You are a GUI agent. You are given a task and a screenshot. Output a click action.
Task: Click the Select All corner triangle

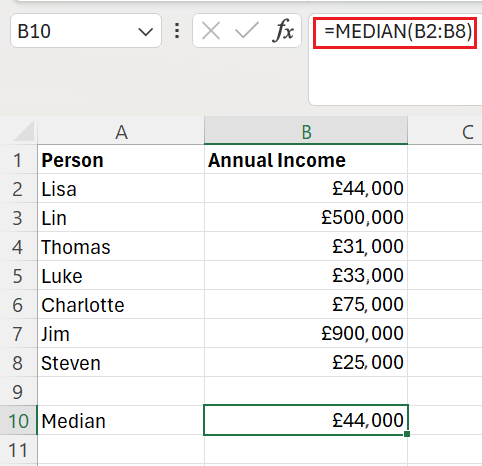(23, 131)
